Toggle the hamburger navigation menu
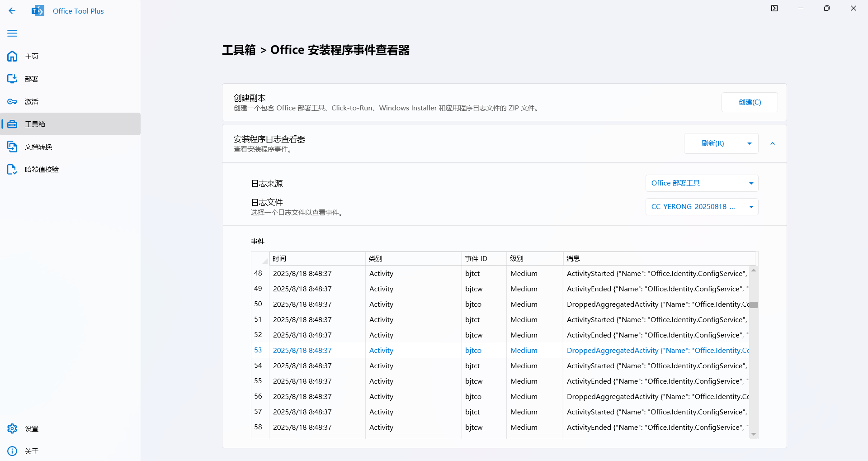868x461 pixels. point(12,33)
